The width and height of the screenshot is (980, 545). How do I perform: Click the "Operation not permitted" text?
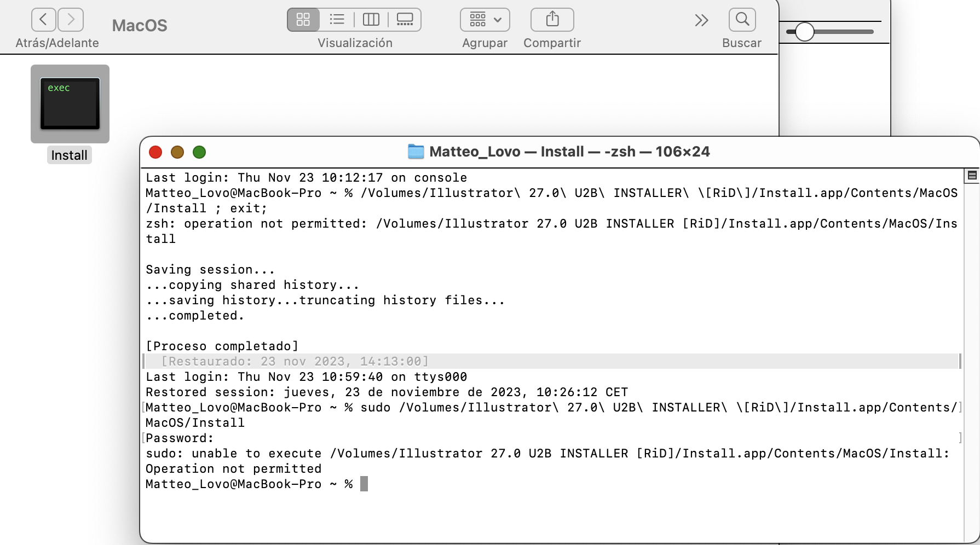click(x=234, y=468)
